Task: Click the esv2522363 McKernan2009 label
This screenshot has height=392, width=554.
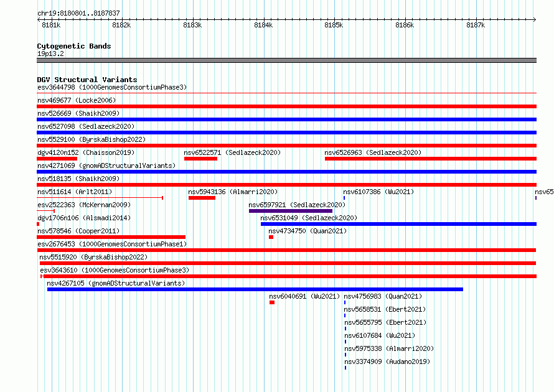Action: [x=84, y=205]
